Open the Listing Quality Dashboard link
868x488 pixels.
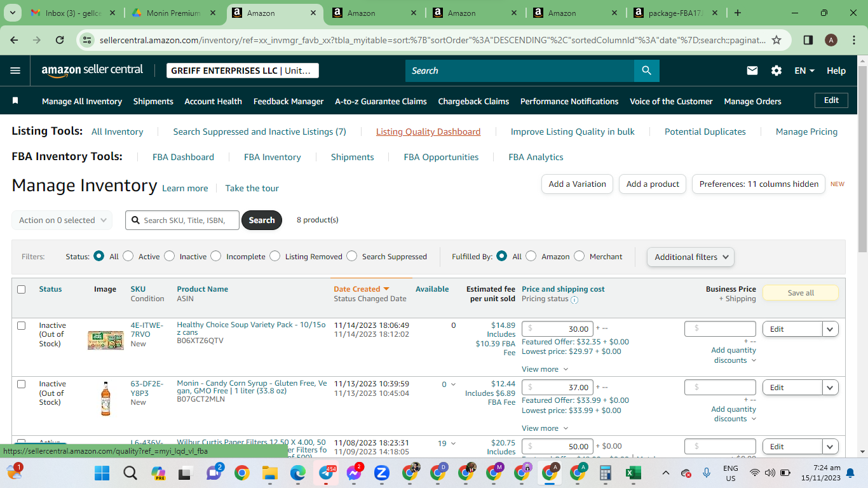(428, 132)
